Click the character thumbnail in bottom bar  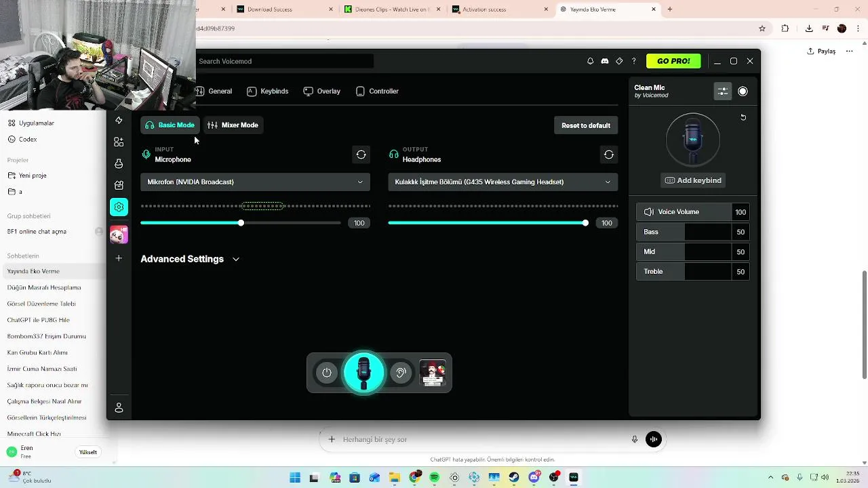[433, 373]
